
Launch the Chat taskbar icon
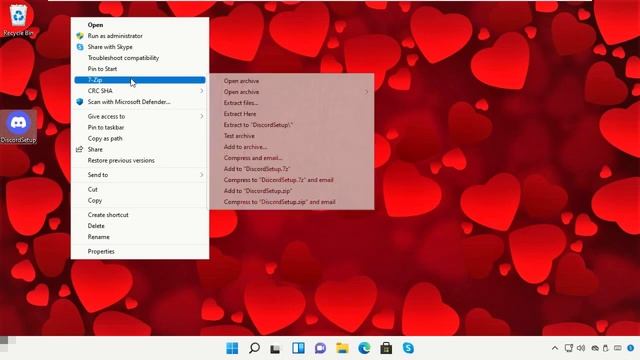click(320, 348)
